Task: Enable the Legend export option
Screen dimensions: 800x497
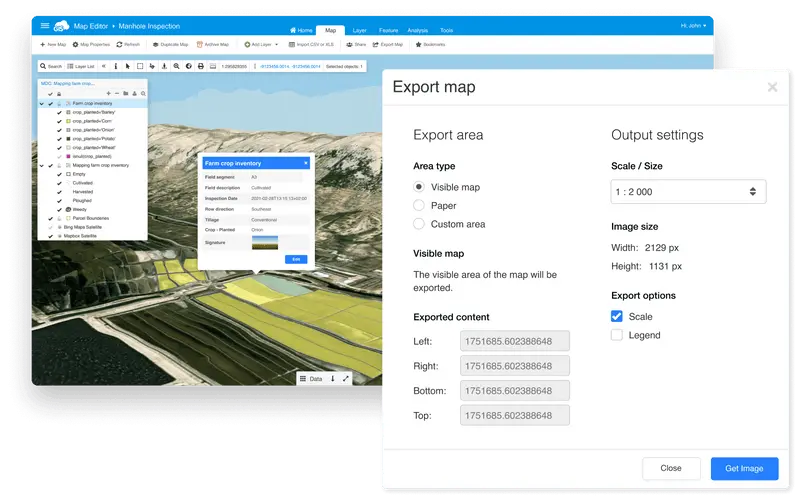Action: coord(617,335)
